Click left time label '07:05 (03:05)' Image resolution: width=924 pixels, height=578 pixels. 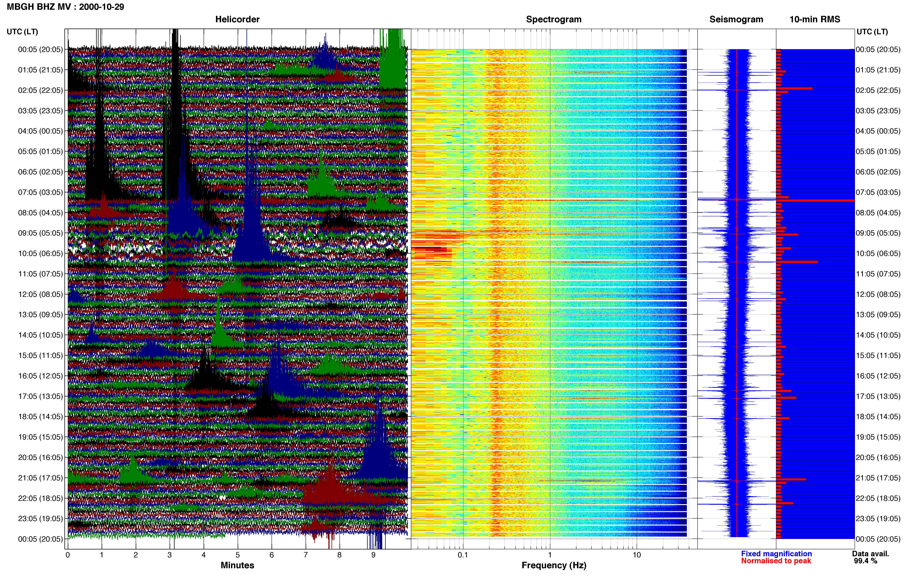point(41,192)
